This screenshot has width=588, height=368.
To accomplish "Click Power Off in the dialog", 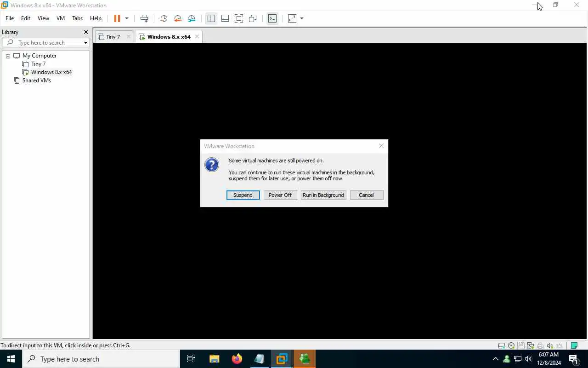I will (x=280, y=195).
